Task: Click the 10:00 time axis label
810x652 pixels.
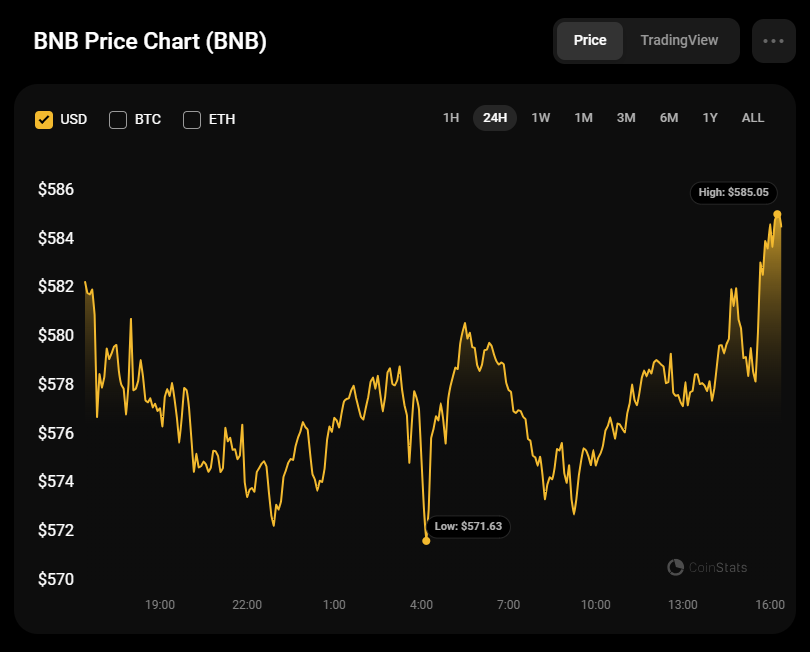Action: pyautogui.click(x=596, y=604)
